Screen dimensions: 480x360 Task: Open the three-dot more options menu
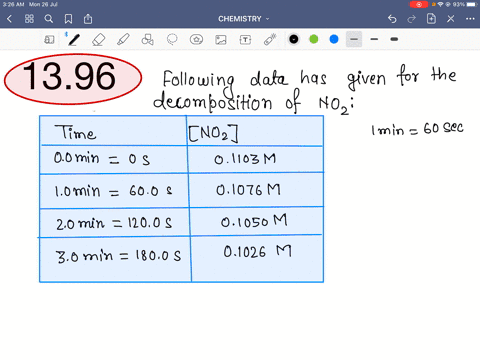tap(470, 19)
